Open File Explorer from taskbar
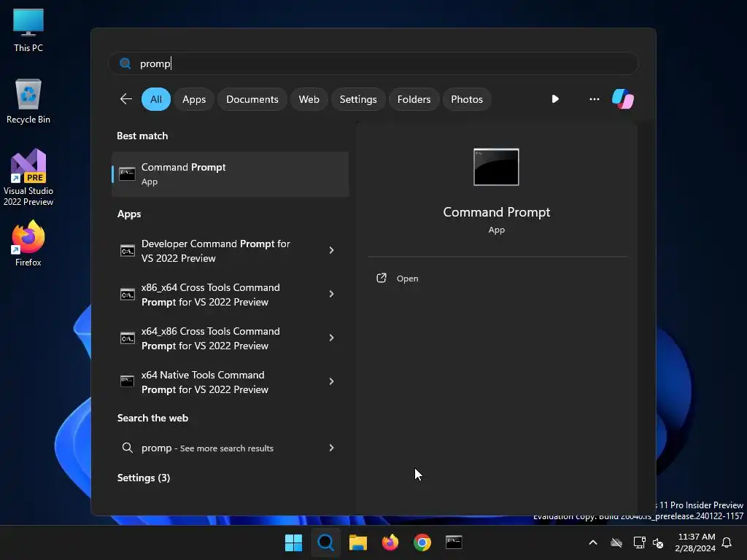Screen dimensions: 747x560 [x=357, y=542]
